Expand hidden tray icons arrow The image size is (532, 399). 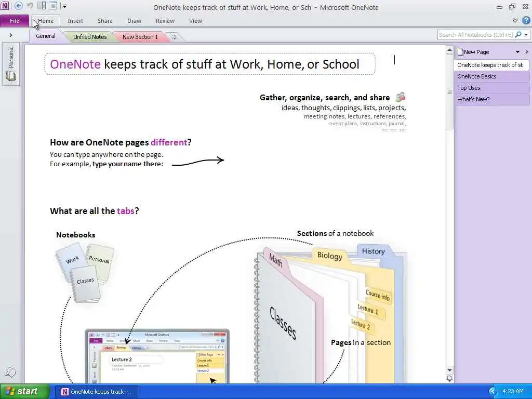coord(493,392)
